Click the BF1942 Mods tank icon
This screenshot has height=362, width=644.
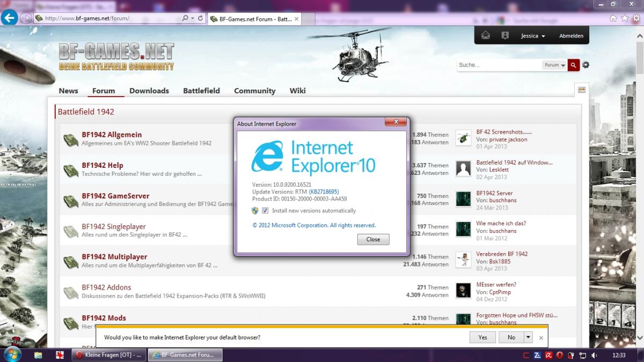71,322
